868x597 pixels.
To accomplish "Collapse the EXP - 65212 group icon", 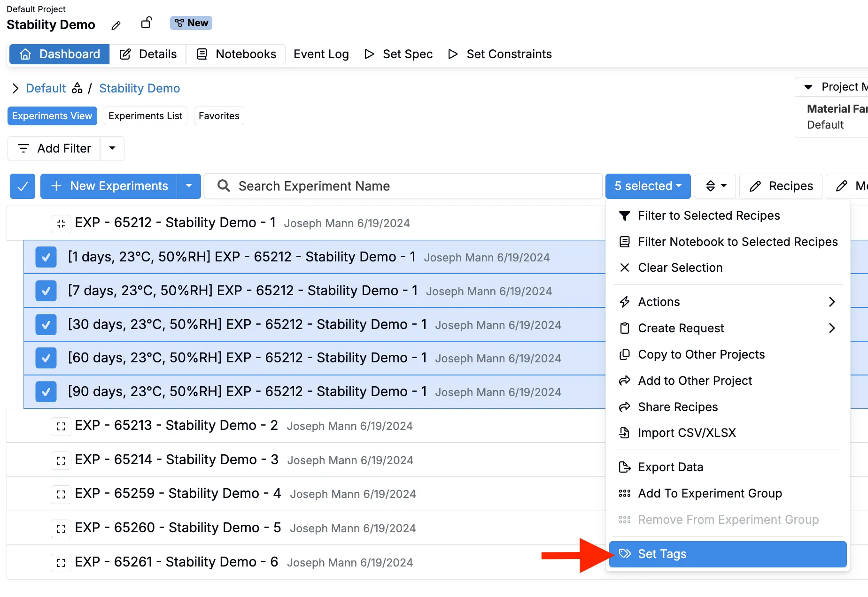I will pyautogui.click(x=61, y=223).
